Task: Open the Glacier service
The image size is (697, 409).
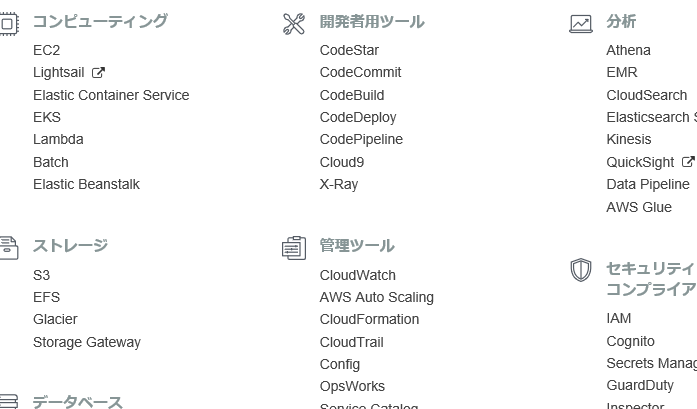Action: [x=55, y=319]
